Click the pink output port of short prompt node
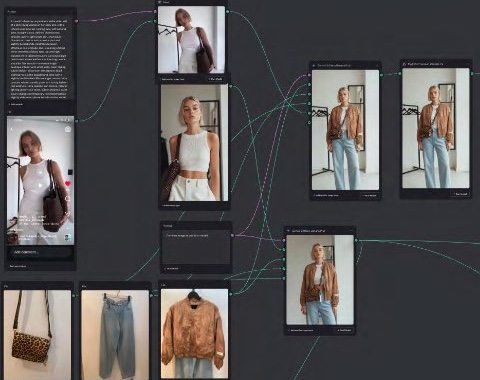The height and width of the screenshot is (380, 480). click(x=232, y=236)
